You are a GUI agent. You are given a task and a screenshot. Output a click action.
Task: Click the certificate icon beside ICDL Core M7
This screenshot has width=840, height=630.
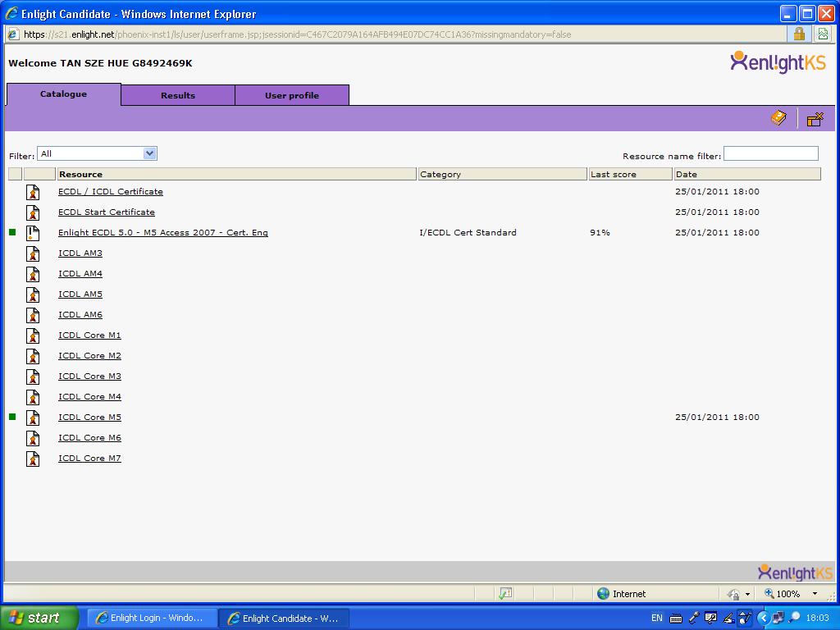pos(33,459)
